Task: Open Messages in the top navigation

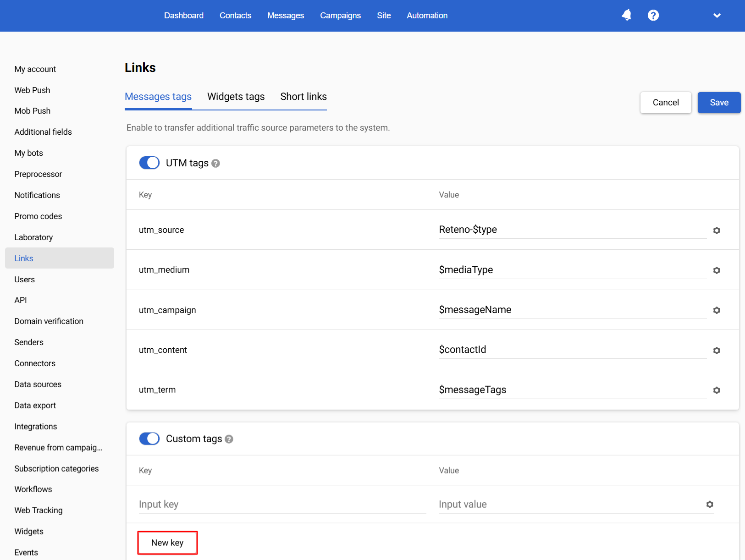Action: coord(286,16)
